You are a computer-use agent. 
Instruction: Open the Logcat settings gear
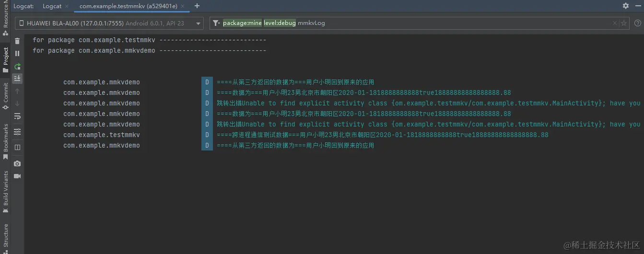(625, 6)
